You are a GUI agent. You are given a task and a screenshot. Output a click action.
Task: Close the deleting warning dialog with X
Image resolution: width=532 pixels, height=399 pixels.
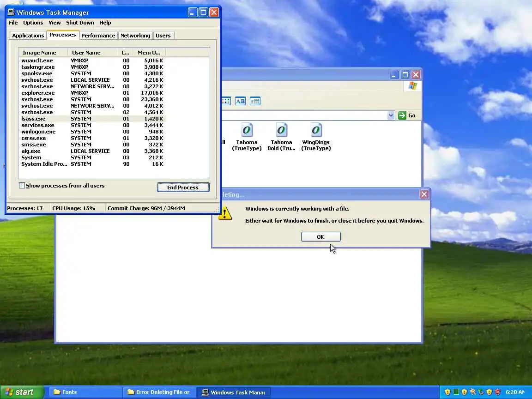[x=424, y=194]
